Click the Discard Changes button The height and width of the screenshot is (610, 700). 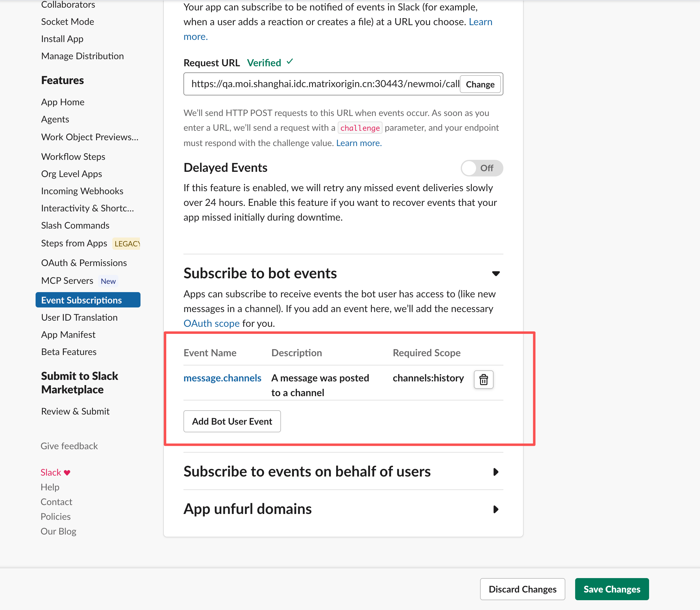click(x=522, y=589)
